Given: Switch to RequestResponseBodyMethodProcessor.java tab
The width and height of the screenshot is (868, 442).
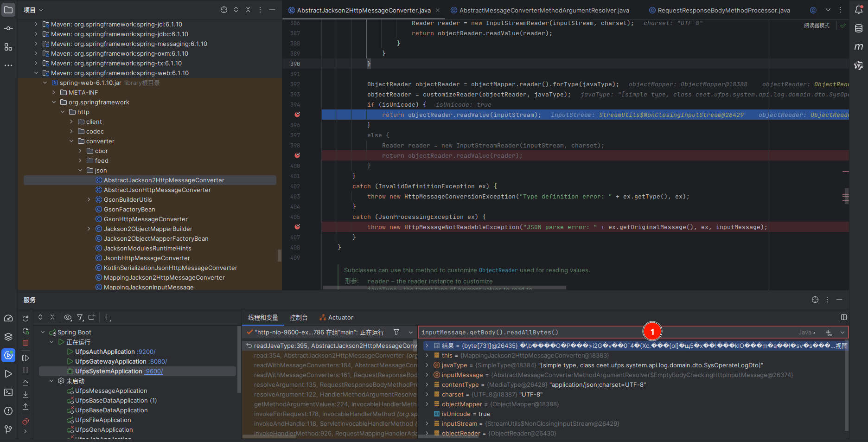Looking at the screenshot, I should click(720, 10).
